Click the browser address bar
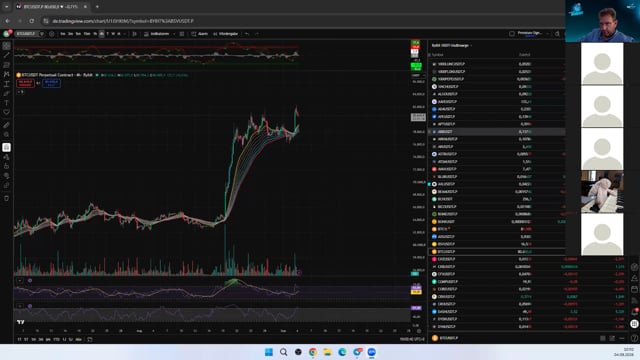Image resolution: width=640 pixels, height=360 pixels. [302, 21]
